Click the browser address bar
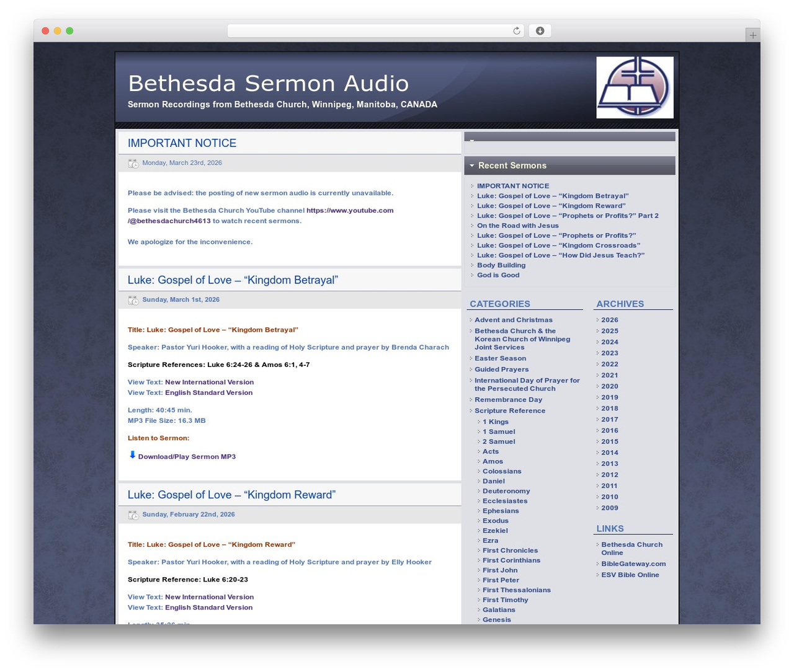The image size is (794, 672). 375,31
